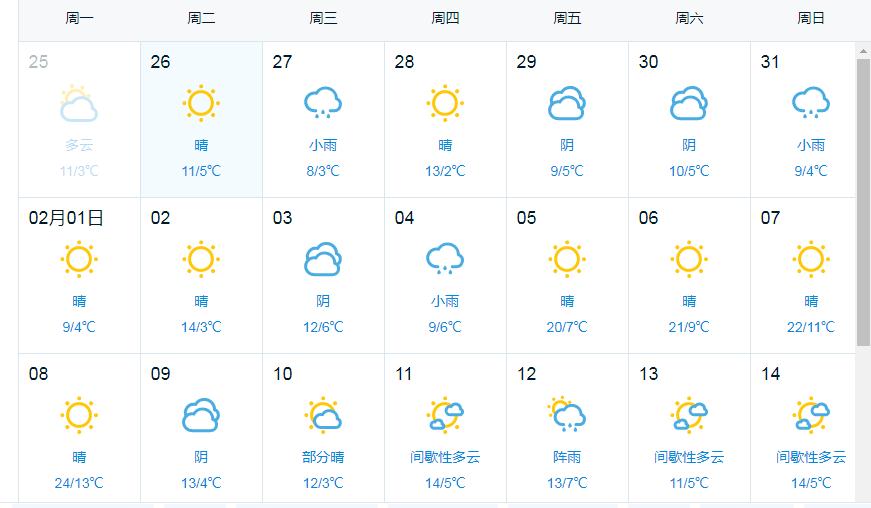Click the 21/9℃ temperature on day 06
Viewport: 871px width, 508px height.
689,327
